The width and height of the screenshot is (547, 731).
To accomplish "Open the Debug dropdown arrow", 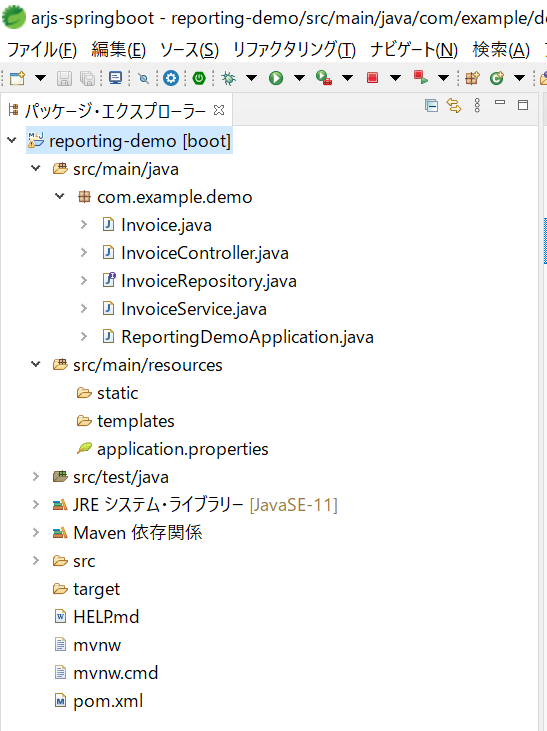I will 251,78.
